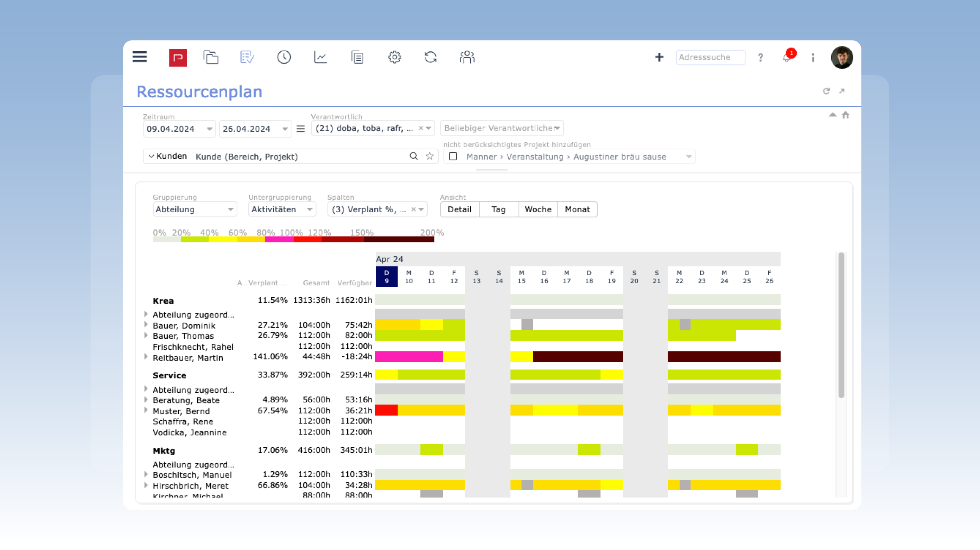Mark filter as favorite with star icon
This screenshot has height=550, width=980.
429,156
